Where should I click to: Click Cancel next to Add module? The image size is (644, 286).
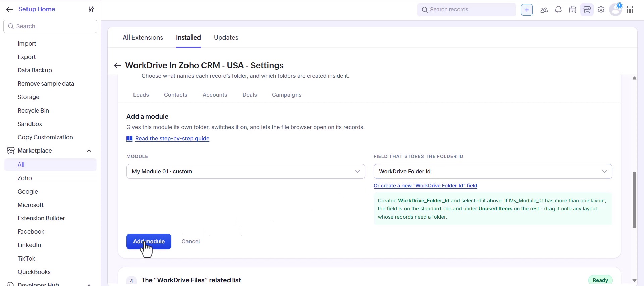[191, 241]
